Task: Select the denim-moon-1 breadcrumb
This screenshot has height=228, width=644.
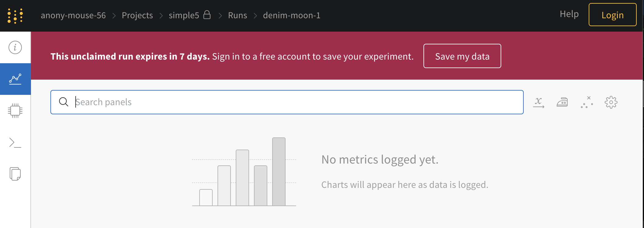Action: click(292, 16)
